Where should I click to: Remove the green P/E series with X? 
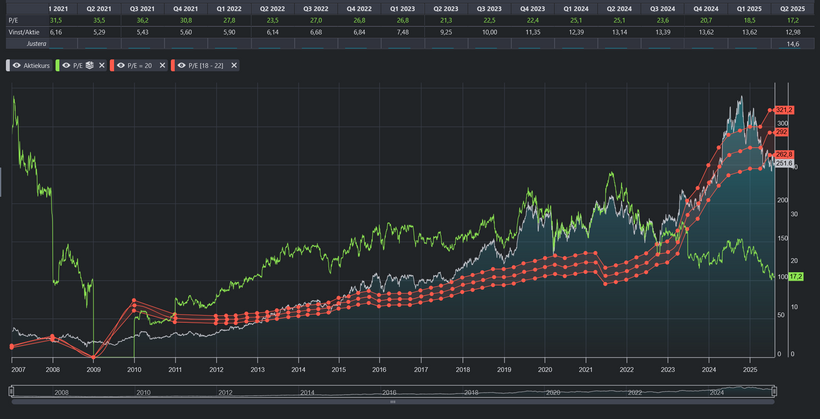tap(102, 65)
